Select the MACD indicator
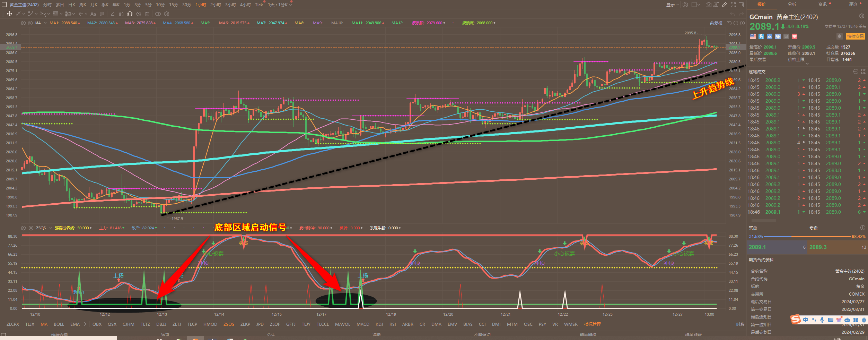 [363, 324]
